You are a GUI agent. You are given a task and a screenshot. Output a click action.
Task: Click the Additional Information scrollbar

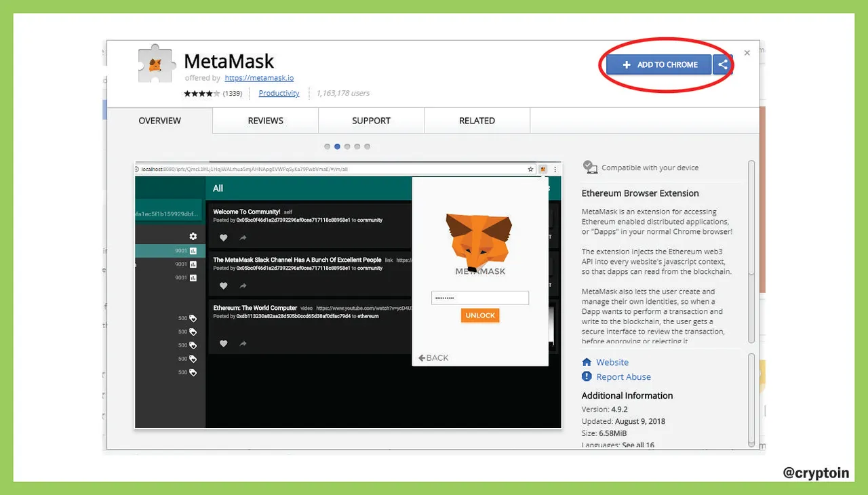tap(751, 399)
